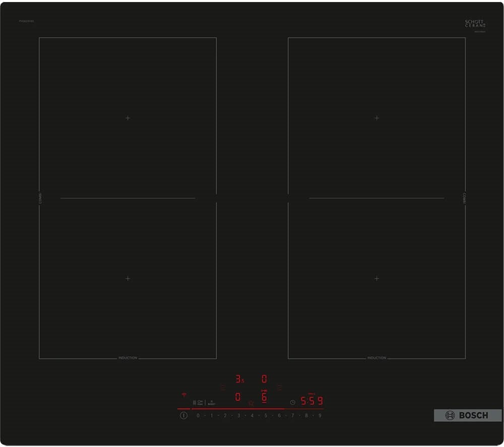Screen dimensions: 504x447
Task: Tap the red Wi-Fi Home Connect icon
Action: click(184, 395)
